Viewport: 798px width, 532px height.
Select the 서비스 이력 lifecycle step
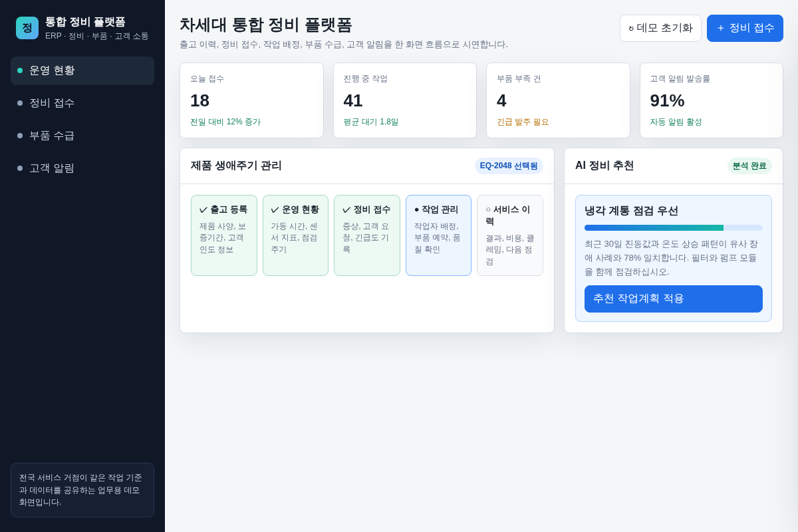click(x=510, y=235)
